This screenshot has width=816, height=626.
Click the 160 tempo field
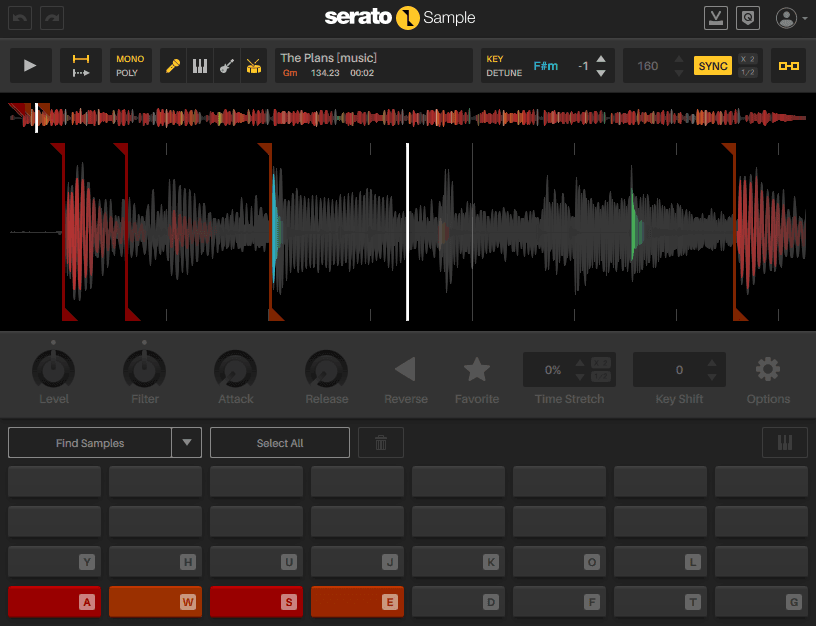pos(647,66)
